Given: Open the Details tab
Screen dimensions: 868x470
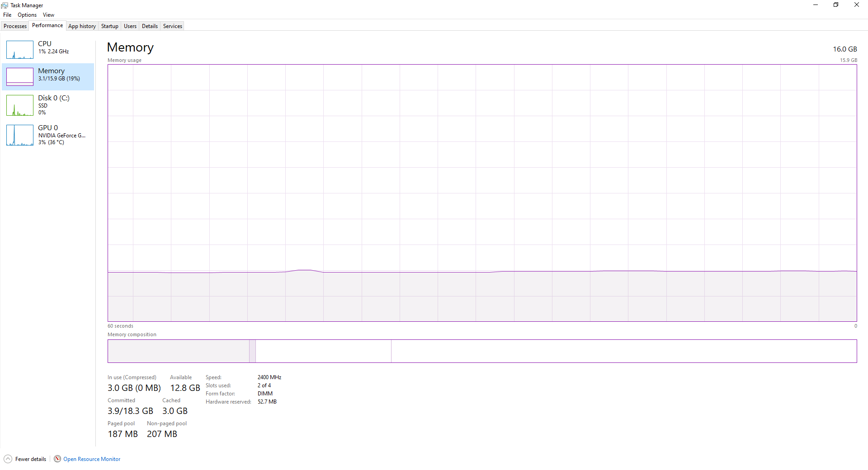Looking at the screenshot, I should [150, 26].
